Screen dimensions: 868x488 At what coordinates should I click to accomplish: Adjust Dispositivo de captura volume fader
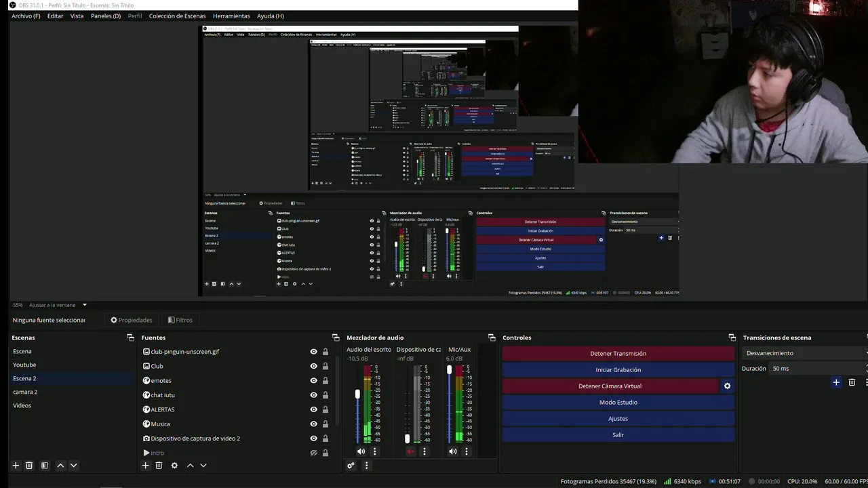tap(407, 438)
